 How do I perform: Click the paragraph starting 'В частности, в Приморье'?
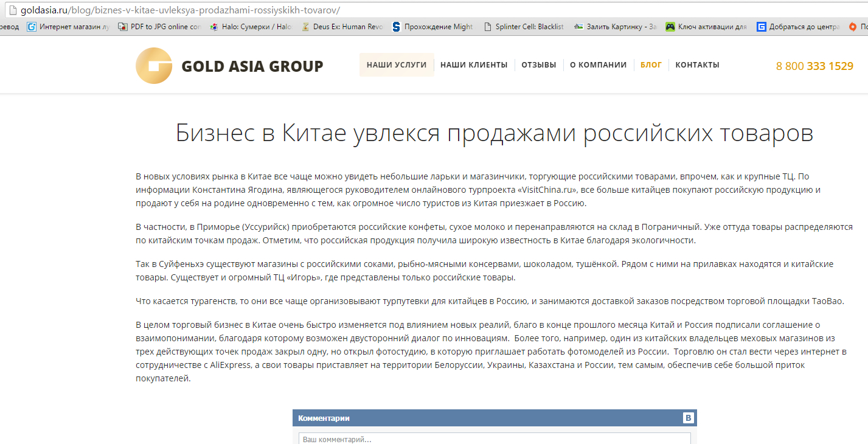click(494, 234)
